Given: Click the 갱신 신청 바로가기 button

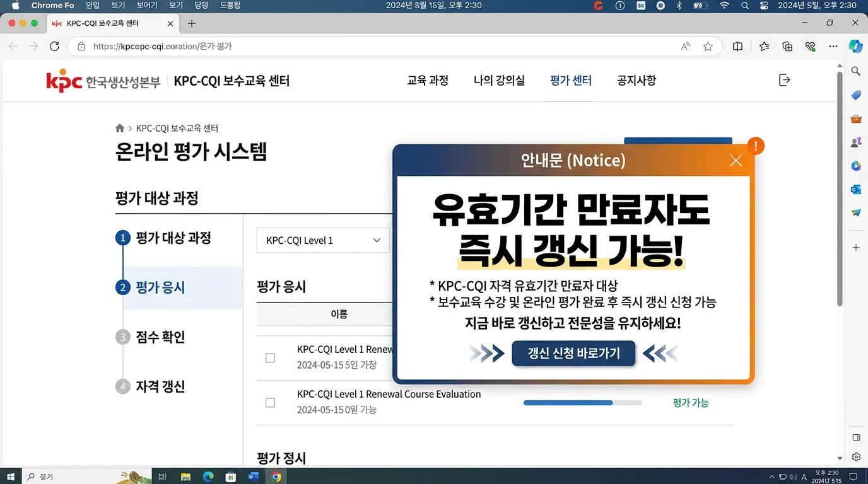Looking at the screenshot, I should point(573,354).
